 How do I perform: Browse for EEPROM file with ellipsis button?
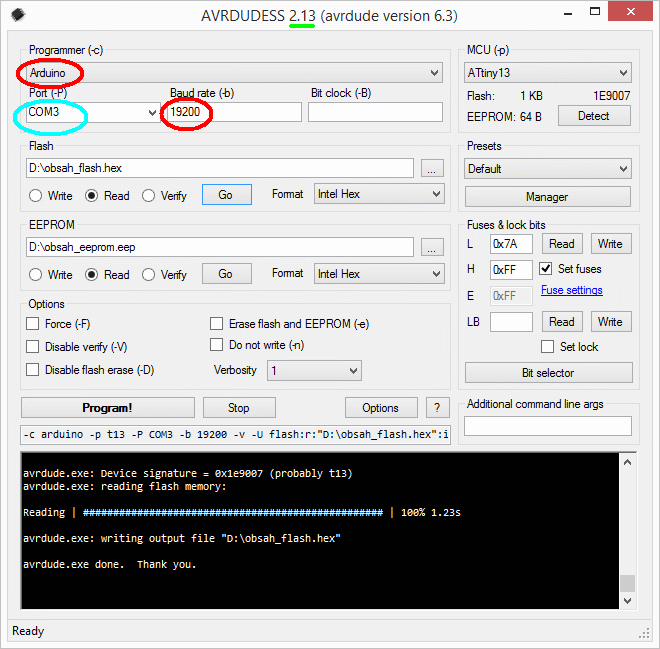(x=432, y=247)
